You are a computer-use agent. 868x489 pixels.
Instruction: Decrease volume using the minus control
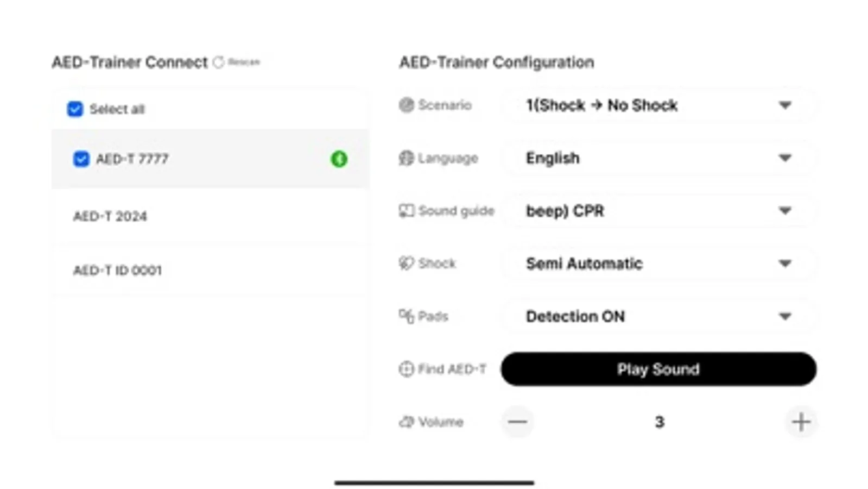point(517,422)
